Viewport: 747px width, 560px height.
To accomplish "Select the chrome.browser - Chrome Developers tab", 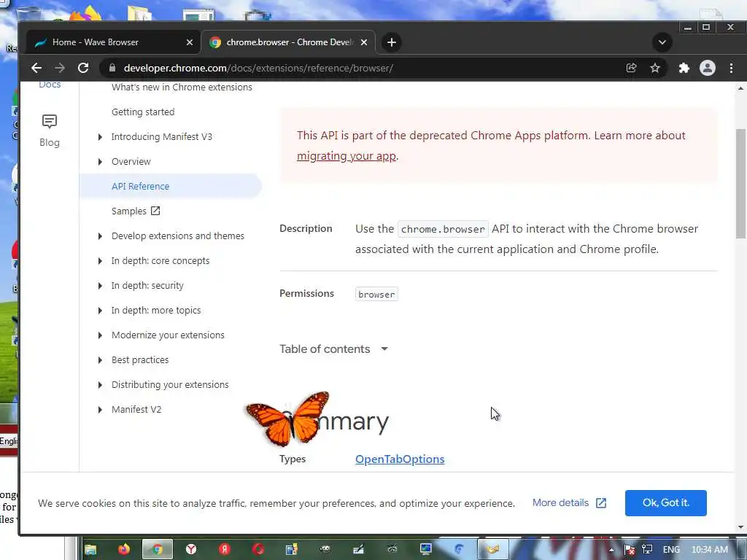I will [288, 42].
